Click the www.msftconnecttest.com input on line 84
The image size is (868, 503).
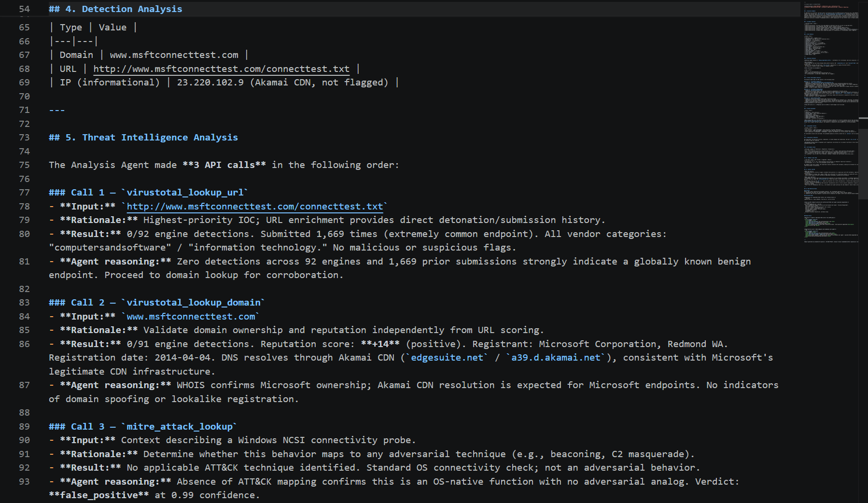point(191,317)
